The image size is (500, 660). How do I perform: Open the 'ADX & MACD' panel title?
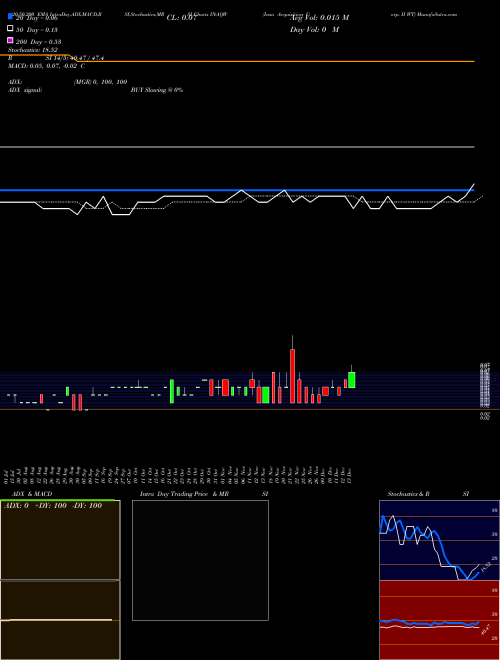(32, 494)
